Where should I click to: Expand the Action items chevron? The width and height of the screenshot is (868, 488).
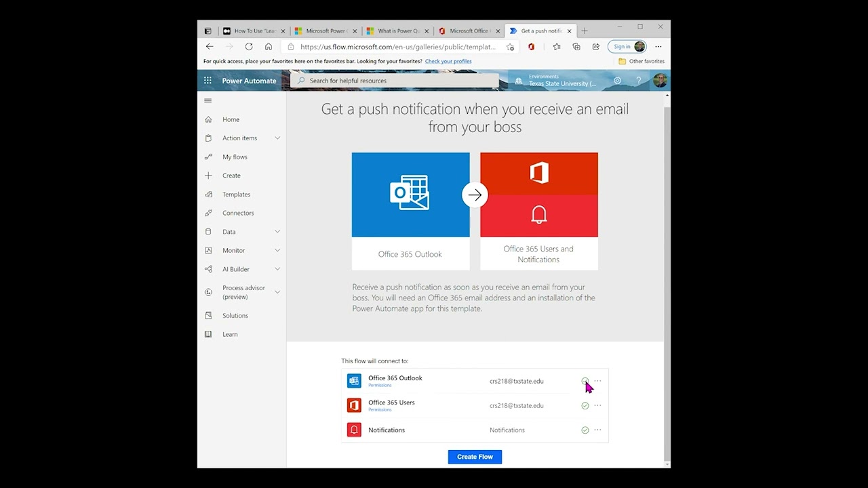point(277,138)
